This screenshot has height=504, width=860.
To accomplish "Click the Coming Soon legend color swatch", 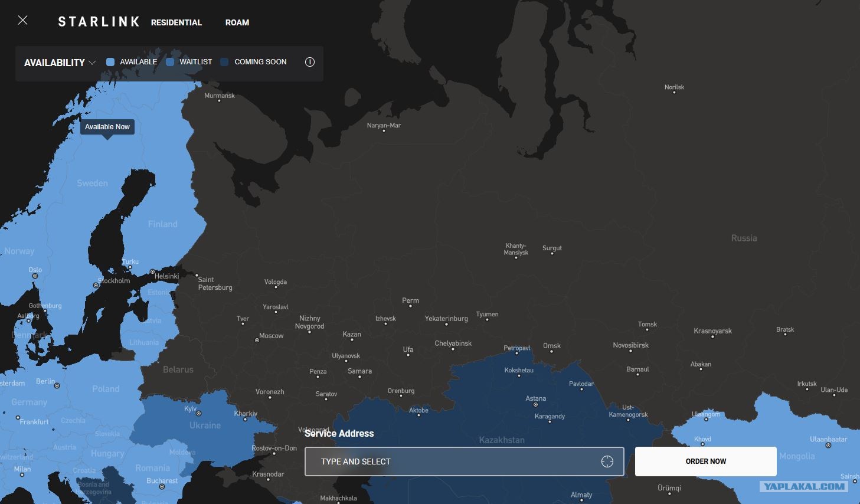I will coord(224,62).
